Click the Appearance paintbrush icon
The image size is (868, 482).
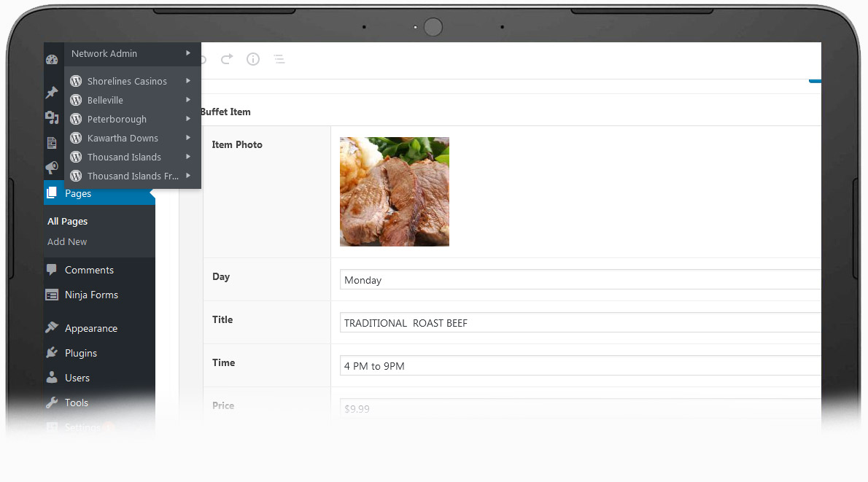pos(52,327)
